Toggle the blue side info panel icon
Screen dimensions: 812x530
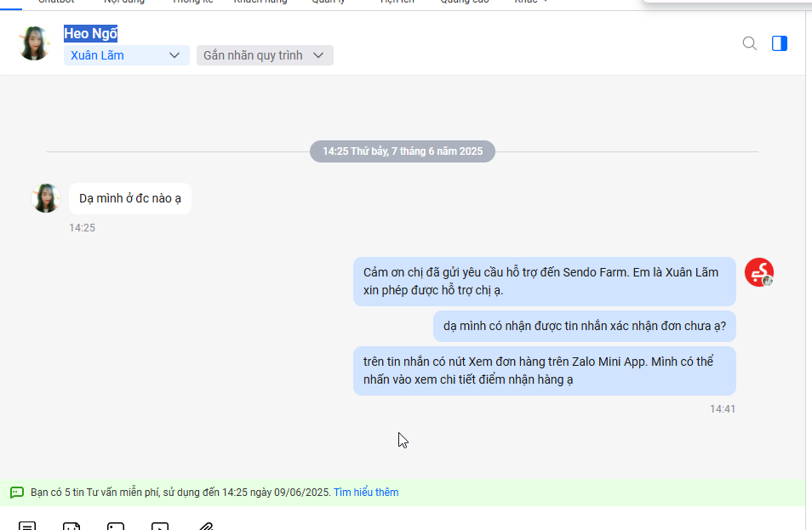click(x=780, y=43)
